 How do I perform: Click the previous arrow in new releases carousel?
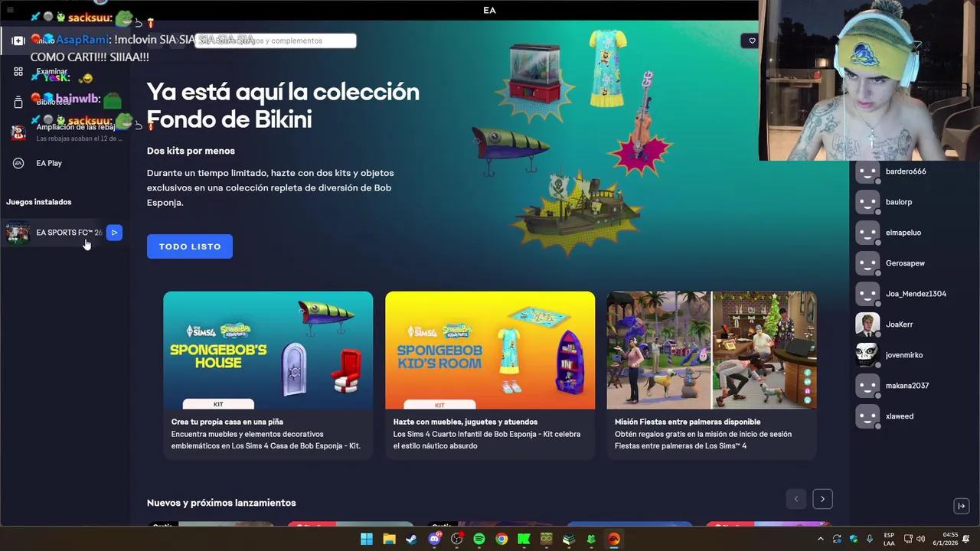[x=796, y=499]
